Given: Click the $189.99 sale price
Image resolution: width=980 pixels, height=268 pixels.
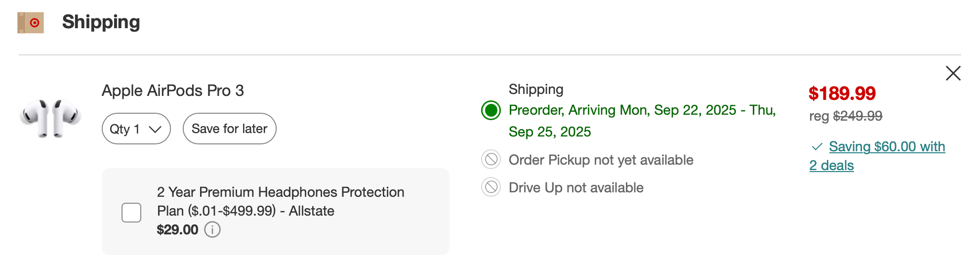Looking at the screenshot, I should coord(842,93).
